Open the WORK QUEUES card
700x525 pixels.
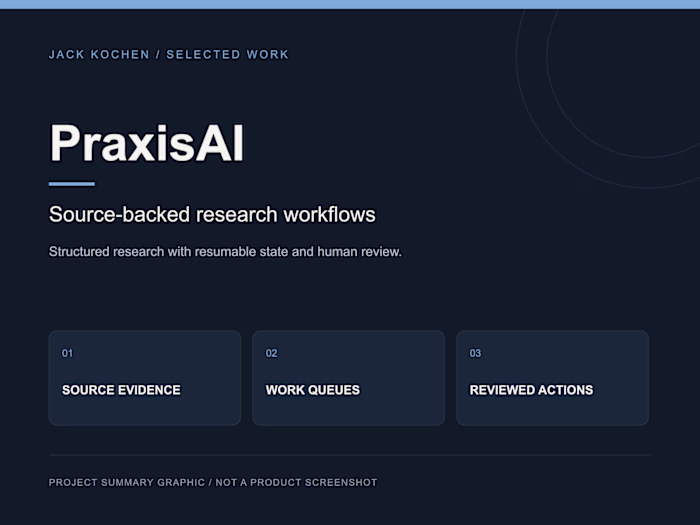pos(349,378)
